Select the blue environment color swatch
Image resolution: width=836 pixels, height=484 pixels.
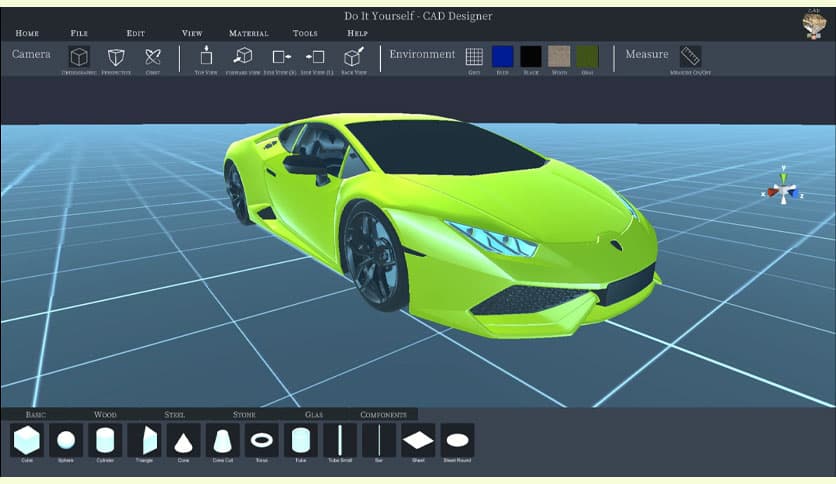[502, 57]
